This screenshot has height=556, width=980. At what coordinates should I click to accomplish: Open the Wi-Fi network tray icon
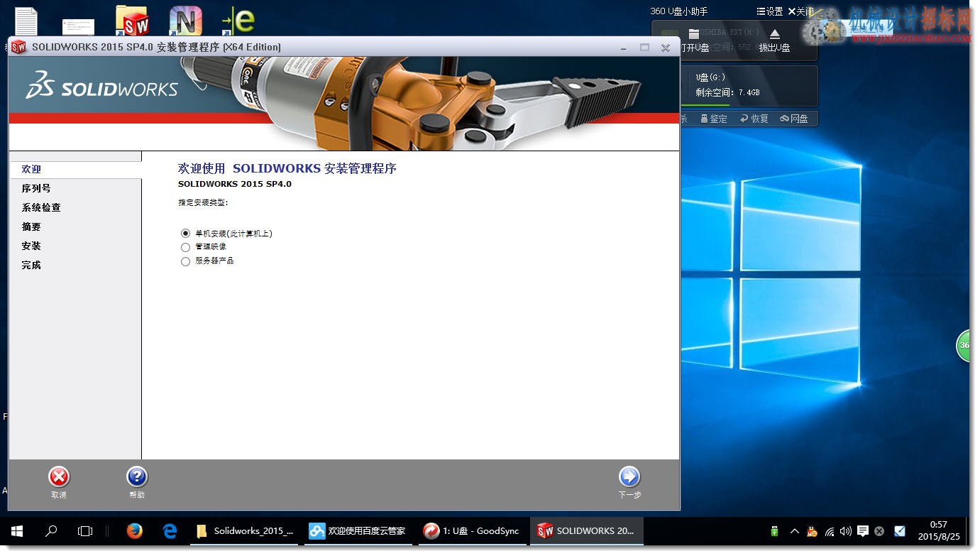point(829,531)
